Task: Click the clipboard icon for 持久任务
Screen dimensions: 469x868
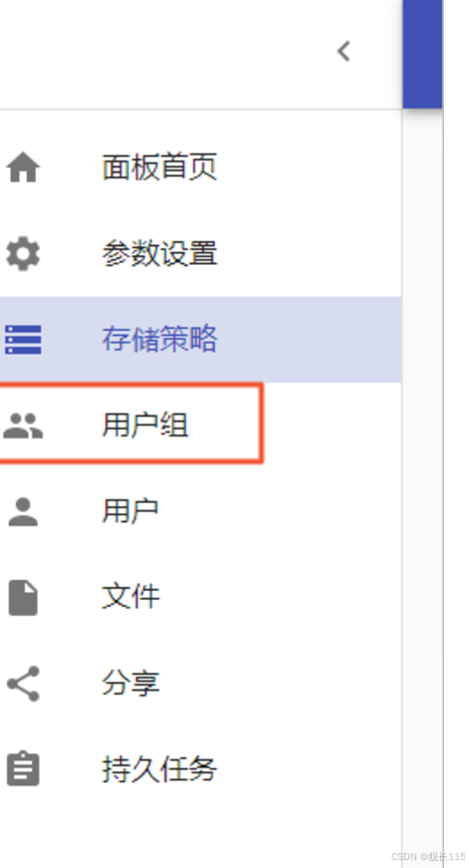Action: coord(23,768)
